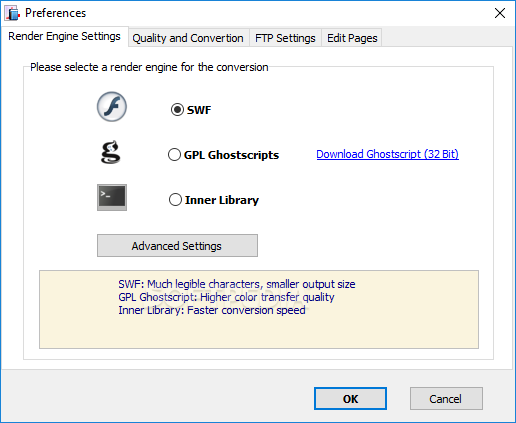Close the Preferences window
Viewport: 516px width, 423px height.
[500, 13]
